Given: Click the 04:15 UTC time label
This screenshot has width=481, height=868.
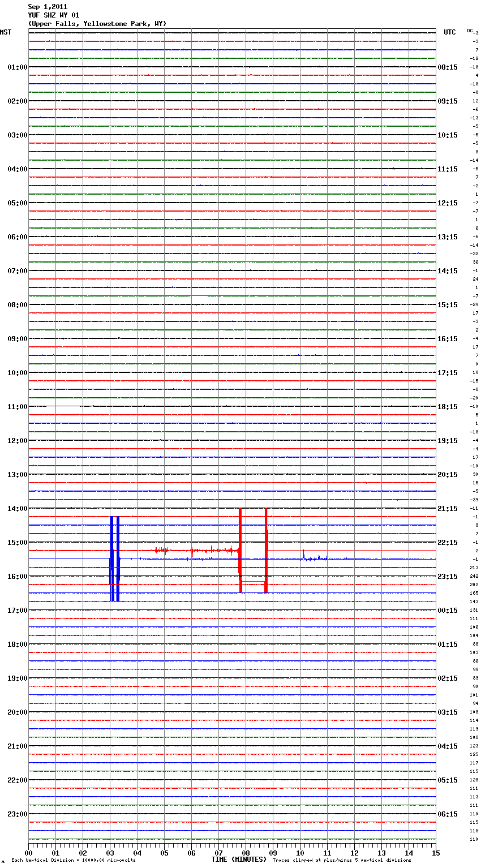Looking at the screenshot, I should coord(448,746).
